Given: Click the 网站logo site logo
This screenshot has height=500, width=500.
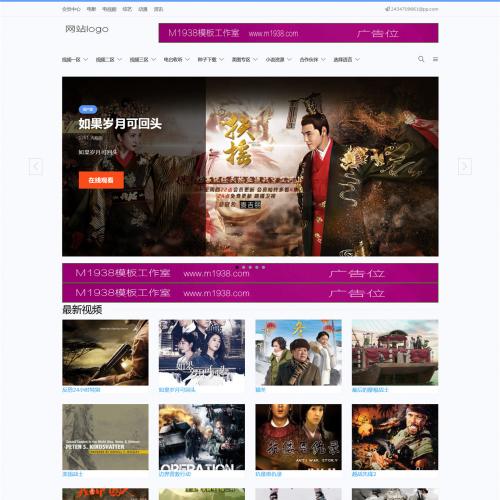Looking at the screenshot, I should tap(87, 29).
